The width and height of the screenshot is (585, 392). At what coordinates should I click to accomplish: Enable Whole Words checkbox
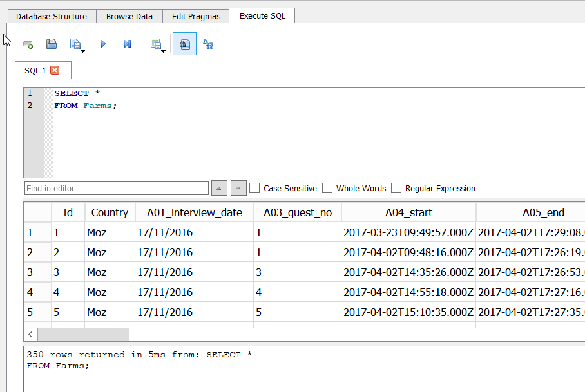pyautogui.click(x=327, y=188)
